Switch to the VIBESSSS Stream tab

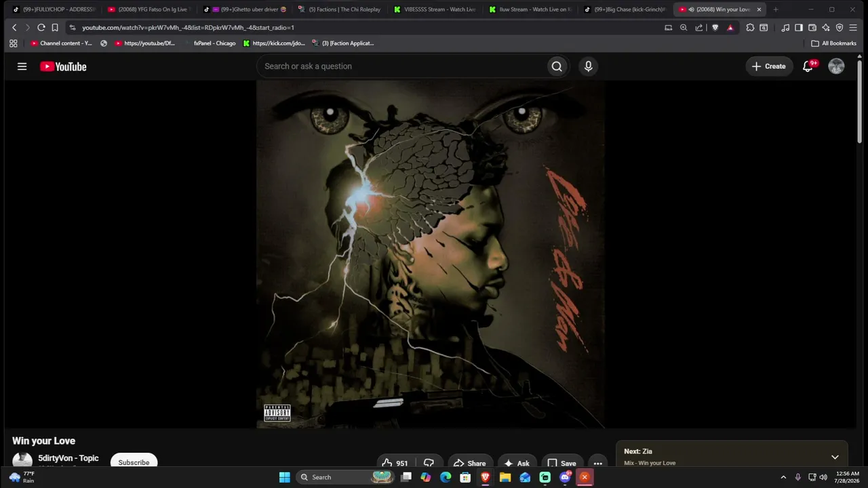click(435, 9)
